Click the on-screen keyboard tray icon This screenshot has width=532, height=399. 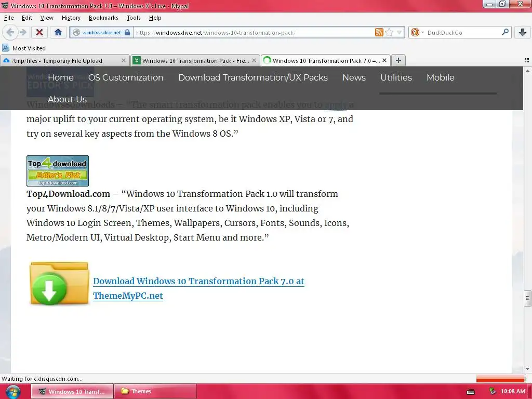[471, 392]
